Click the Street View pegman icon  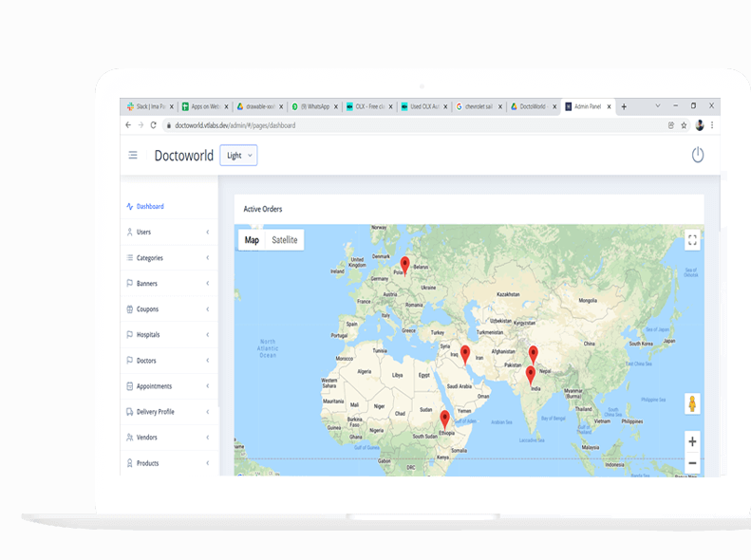click(x=692, y=403)
